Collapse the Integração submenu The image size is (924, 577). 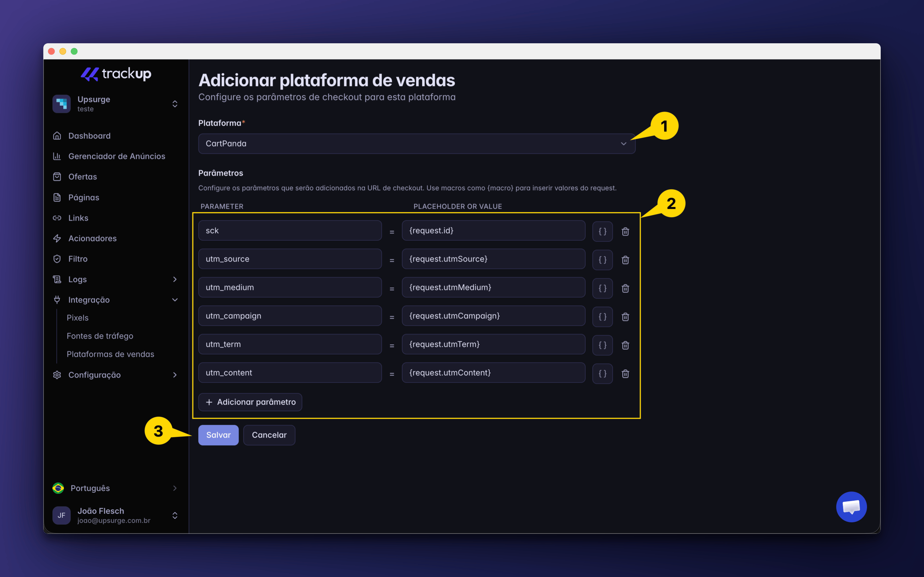point(116,300)
